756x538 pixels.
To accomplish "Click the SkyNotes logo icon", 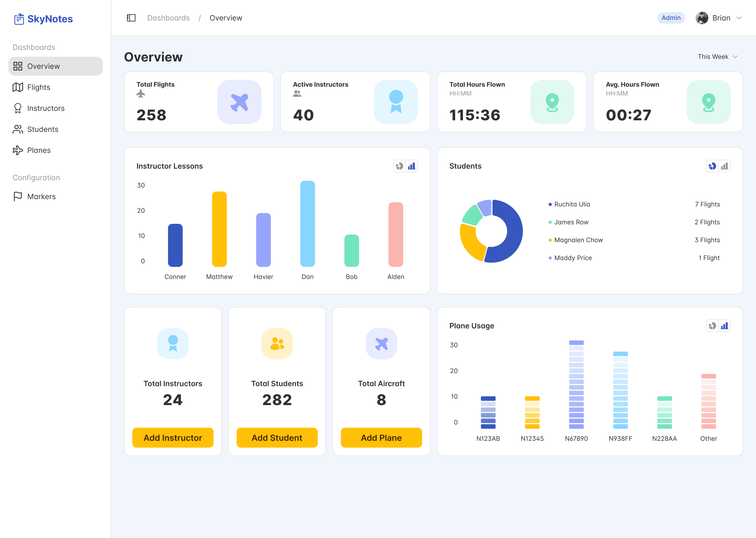I will click(x=19, y=19).
